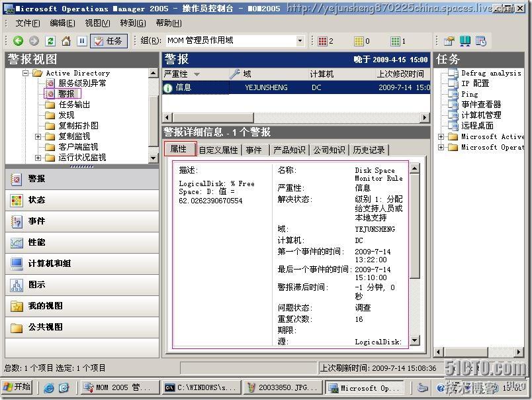Collapse the Active Directory tree node
The width and height of the screenshot is (532, 400).
(x=25, y=73)
